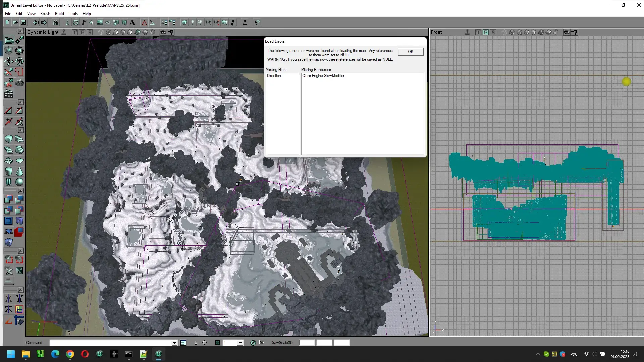The width and height of the screenshot is (644, 362).
Task: Collapse mirror tools group expander
Action: tap(21, 290)
